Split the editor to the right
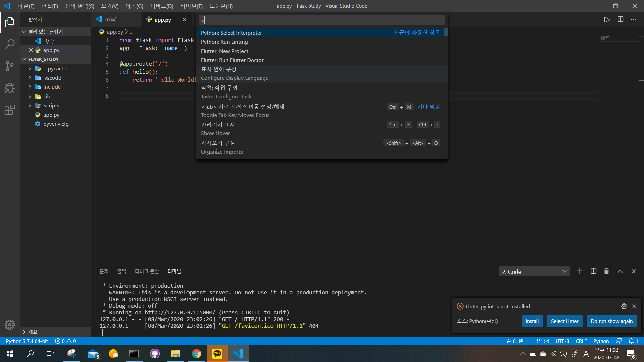The image size is (644, 362). pos(620,20)
